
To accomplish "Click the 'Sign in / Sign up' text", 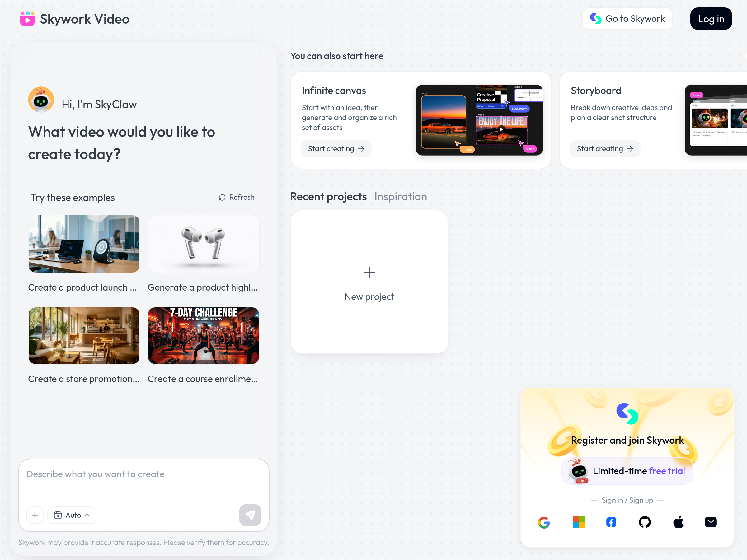I will (x=627, y=500).
